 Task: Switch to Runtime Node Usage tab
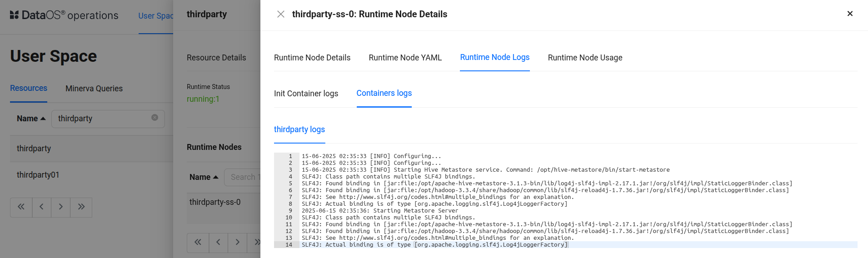[x=585, y=58]
